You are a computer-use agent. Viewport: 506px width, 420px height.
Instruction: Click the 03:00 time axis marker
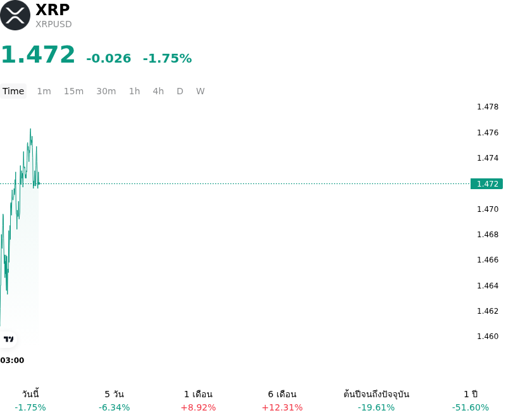click(x=12, y=361)
